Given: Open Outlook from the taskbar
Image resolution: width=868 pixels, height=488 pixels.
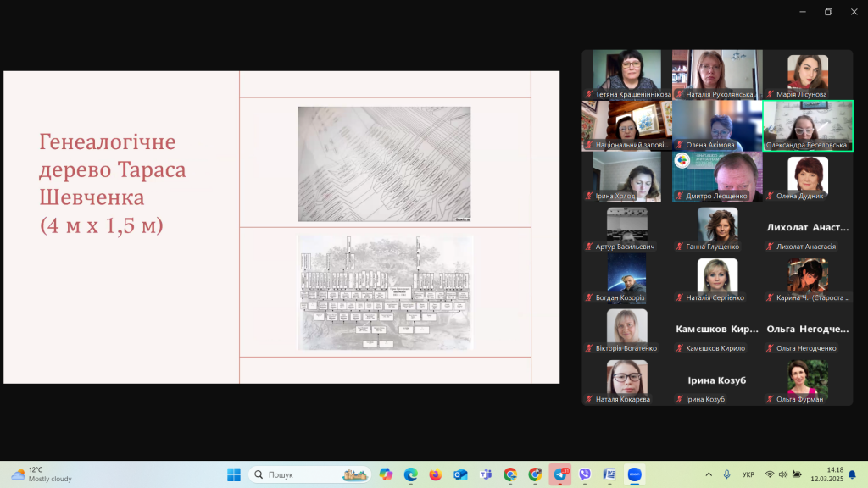Looking at the screenshot, I should [460, 474].
